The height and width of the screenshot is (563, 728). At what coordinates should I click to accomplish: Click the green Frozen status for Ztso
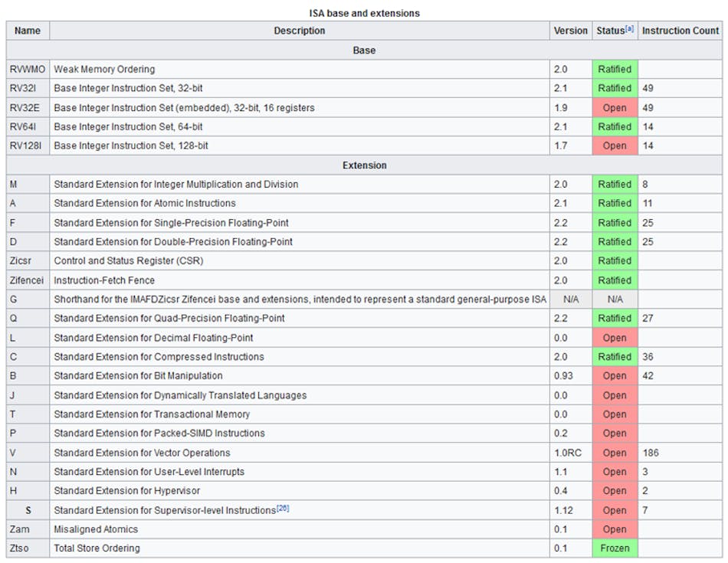615,548
